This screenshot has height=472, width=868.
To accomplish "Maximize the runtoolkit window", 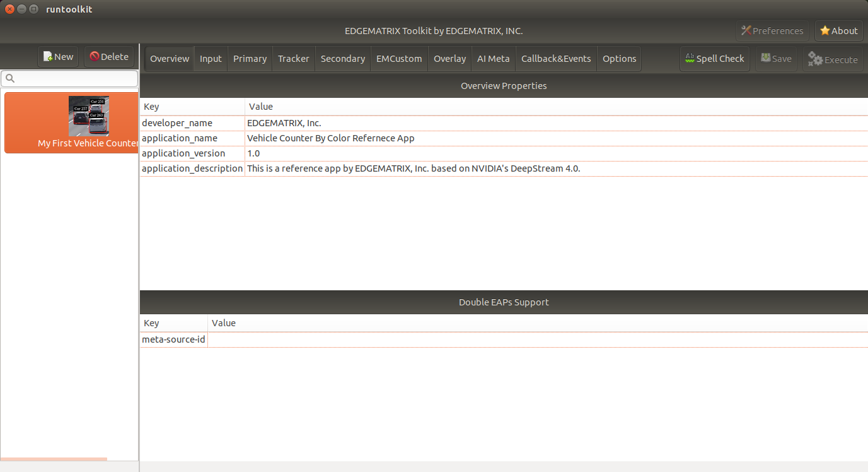I will pyautogui.click(x=34, y=9).
